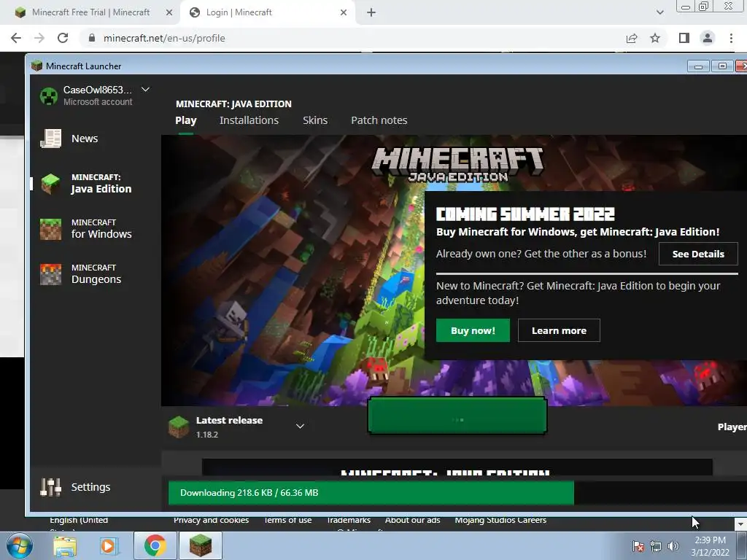The height and width of the screenshot is (560, 747).
Task: Close the Minecraft Free Trial tab
Action: point(169,13)
